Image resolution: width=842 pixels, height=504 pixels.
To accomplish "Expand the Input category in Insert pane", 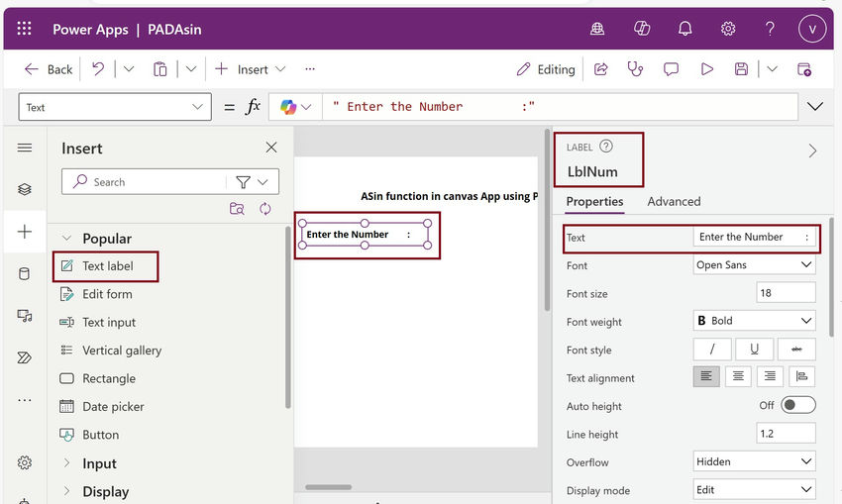I will click(x=99, y=463).
